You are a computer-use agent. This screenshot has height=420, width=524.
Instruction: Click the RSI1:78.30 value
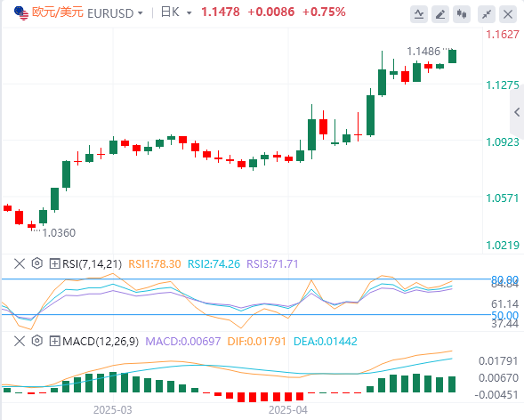pos(155,264)
